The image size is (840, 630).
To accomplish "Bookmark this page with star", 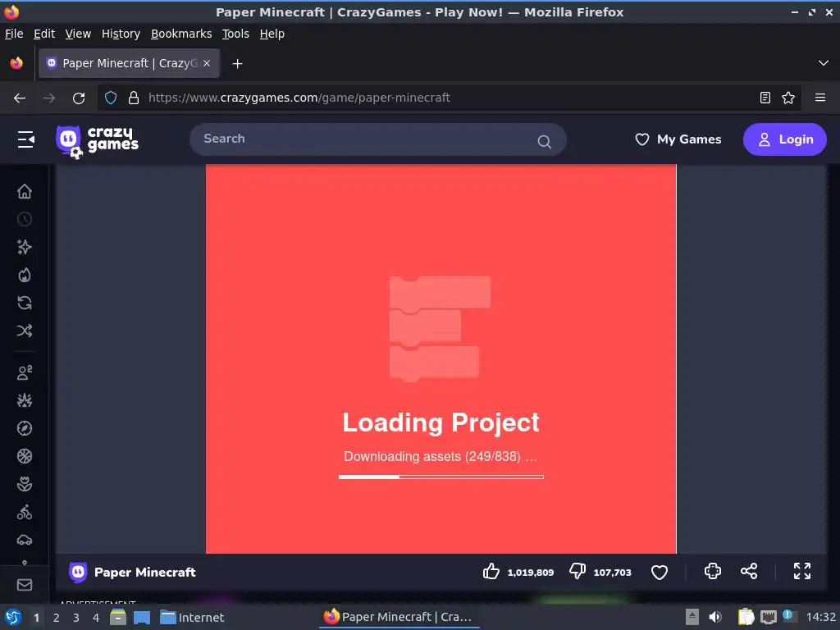I will point(788,98).
